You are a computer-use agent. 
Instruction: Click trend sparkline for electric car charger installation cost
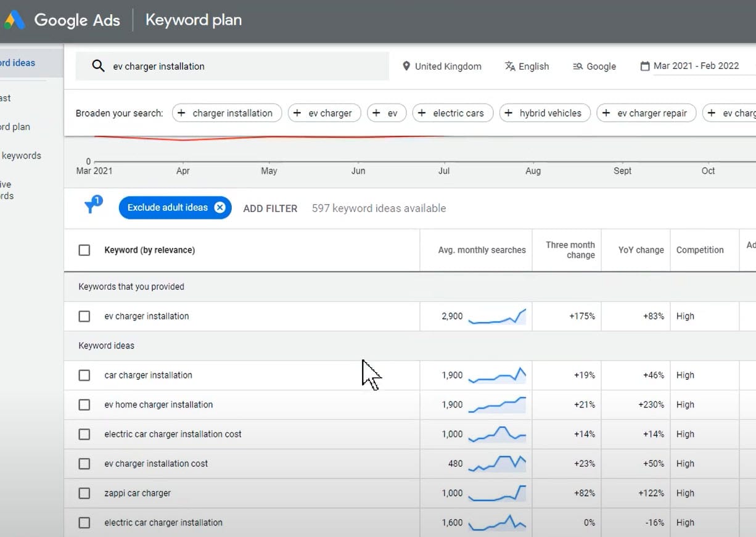point(497,434)
